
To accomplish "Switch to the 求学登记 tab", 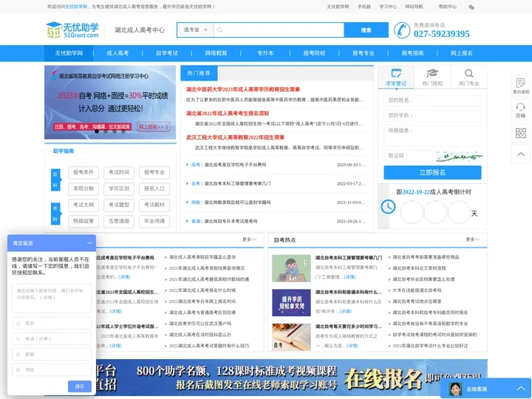I will [x=396, y=77].
